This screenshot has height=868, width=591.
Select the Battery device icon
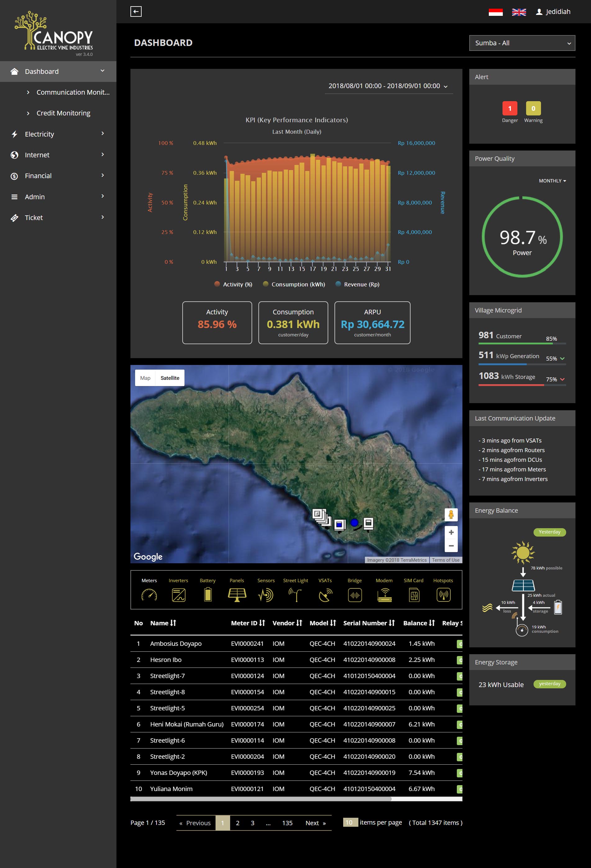(208, 594)
